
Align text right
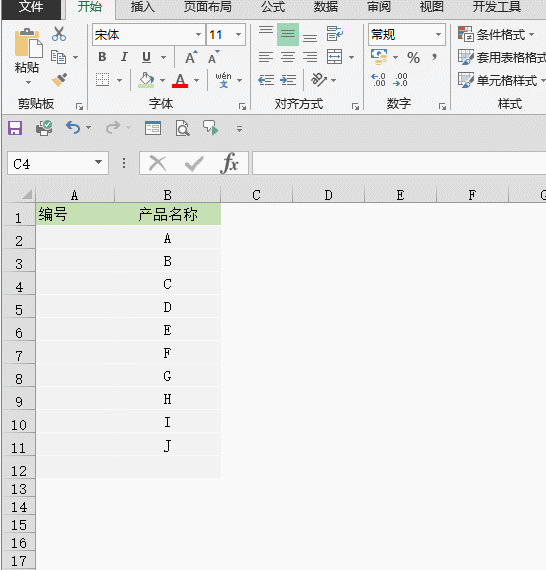(310, 57)
